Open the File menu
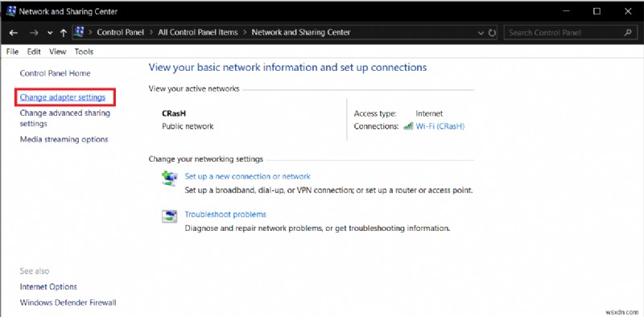Screen dimensions: 644x317 (12, 51)
